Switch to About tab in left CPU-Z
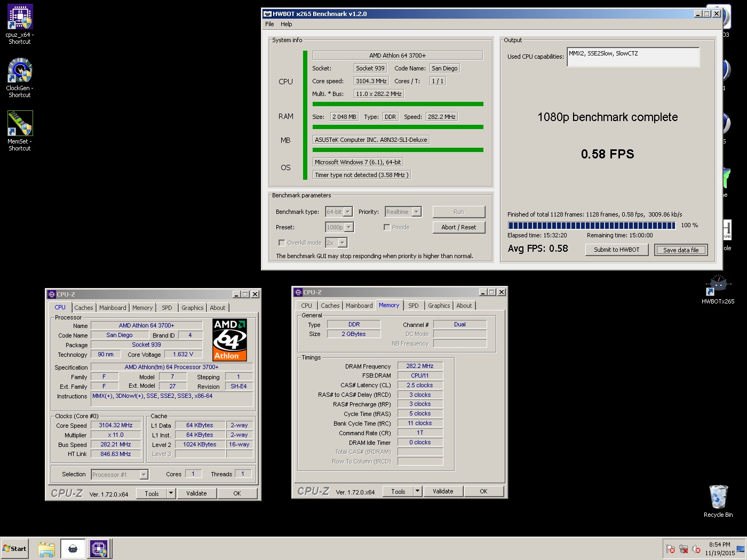The height and width of the screenshot is (560, 747). coord(218,308)
